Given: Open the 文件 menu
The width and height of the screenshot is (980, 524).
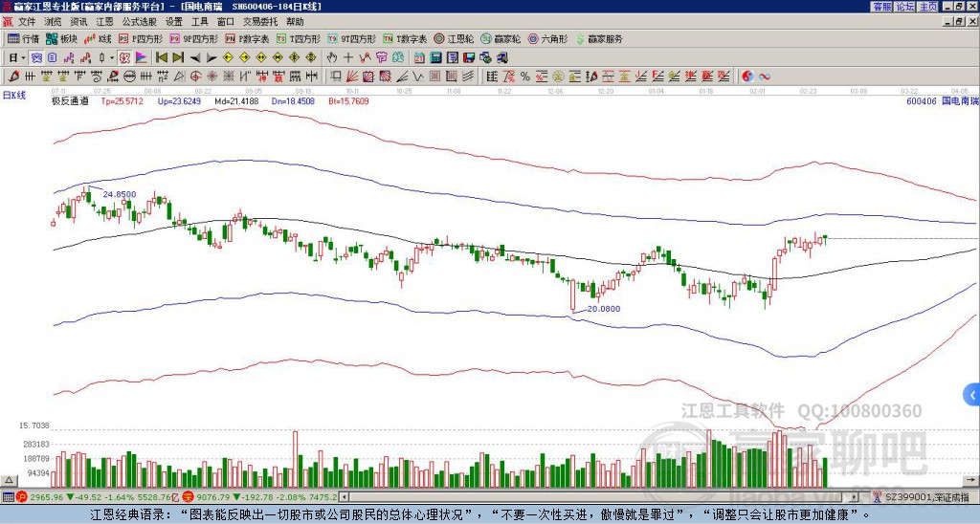Looking at the screenshot, I should (x=27, y=22).
